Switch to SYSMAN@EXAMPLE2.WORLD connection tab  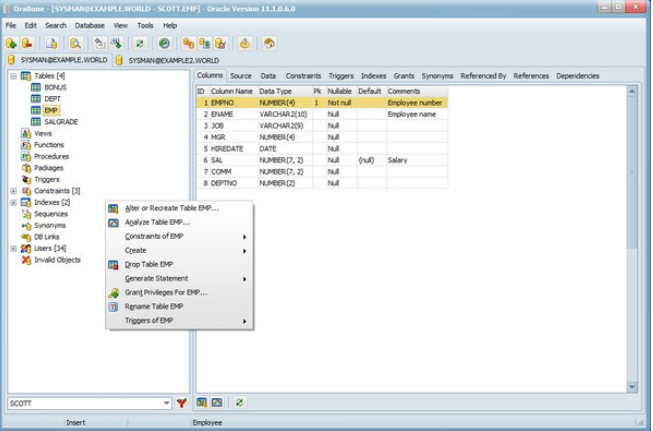point(168,60)
